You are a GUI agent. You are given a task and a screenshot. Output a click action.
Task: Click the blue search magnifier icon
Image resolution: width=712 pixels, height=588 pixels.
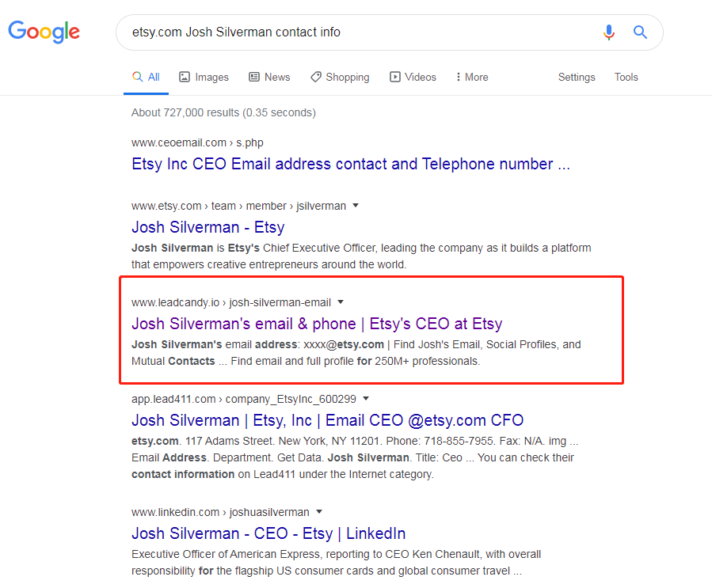click(x=640, y=32)
